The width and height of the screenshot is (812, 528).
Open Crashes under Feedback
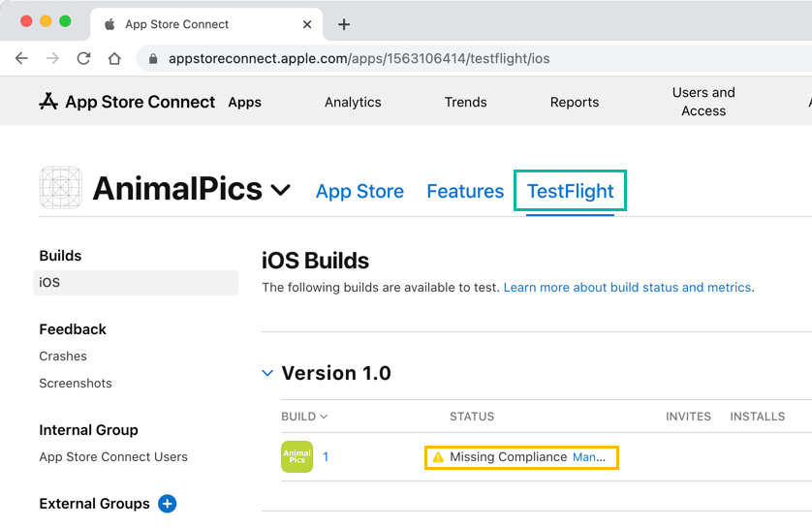point(63,357)
